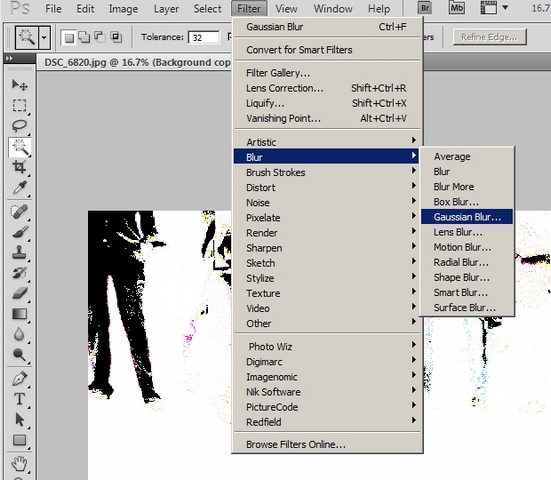Apply last filter Gaussian Blur Ctrl+F

click(x=326, y=27)
